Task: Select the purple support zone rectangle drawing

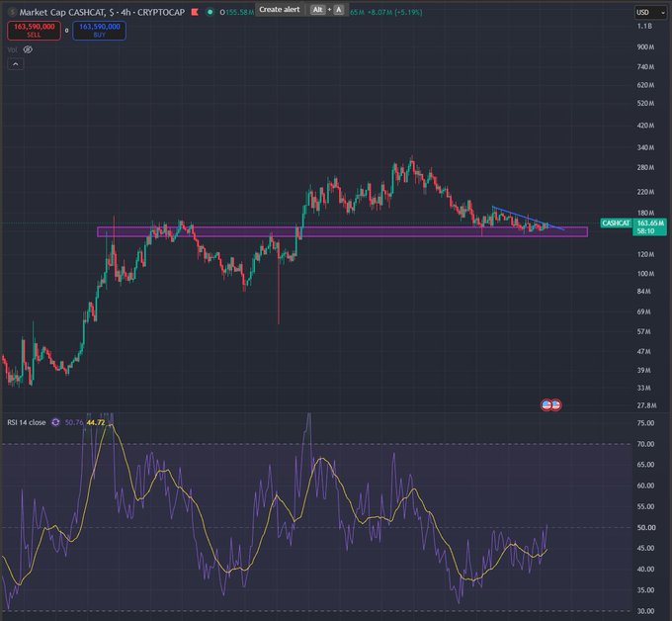Action: (x=342, y=232)
